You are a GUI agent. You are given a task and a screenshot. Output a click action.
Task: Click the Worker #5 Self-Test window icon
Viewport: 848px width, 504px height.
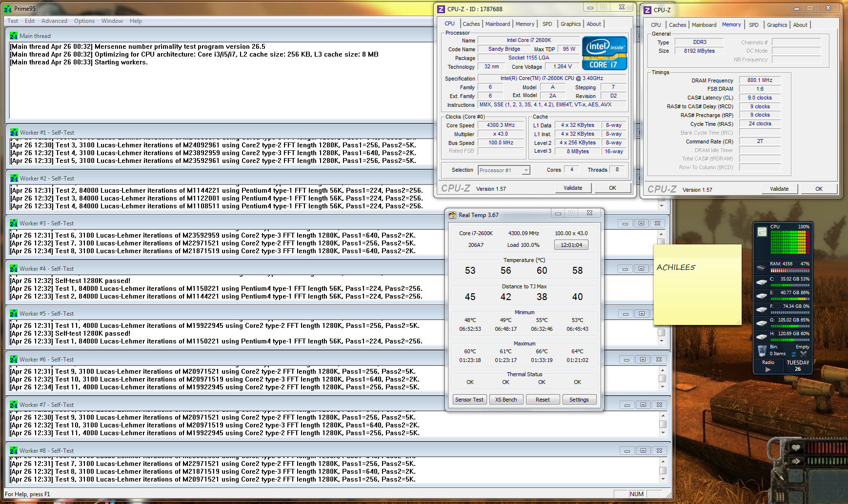[14, 313]
